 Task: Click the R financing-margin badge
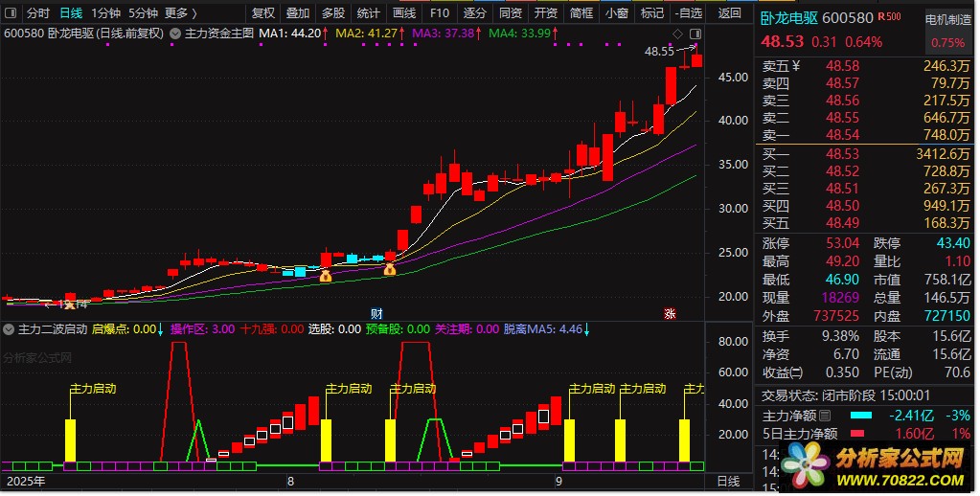[889, 17]
